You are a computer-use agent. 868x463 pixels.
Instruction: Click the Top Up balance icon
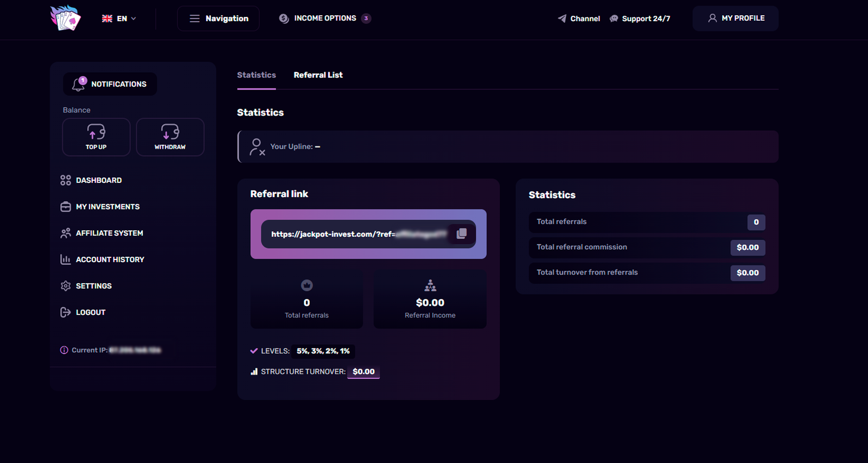tap(96, 132)
